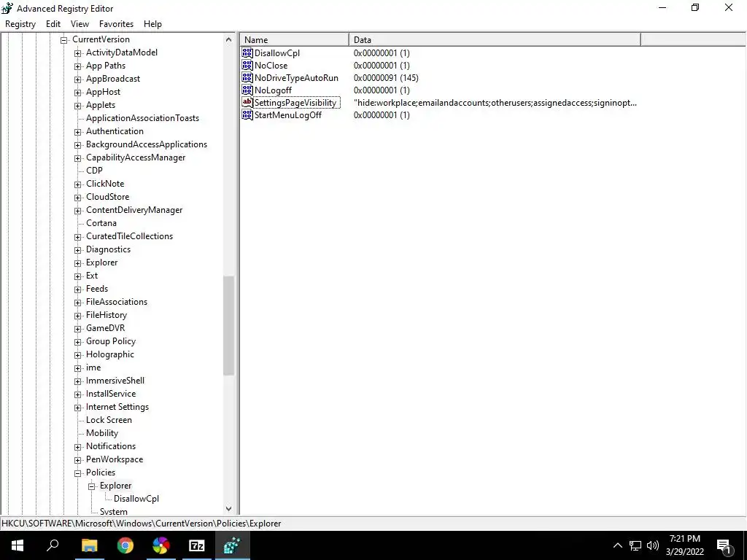Open 7-Zip from the taskbar

(x=197, y=545)
